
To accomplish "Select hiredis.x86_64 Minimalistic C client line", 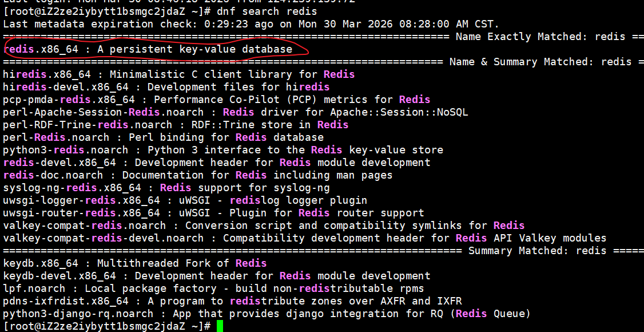I will (x=178, y=74).
